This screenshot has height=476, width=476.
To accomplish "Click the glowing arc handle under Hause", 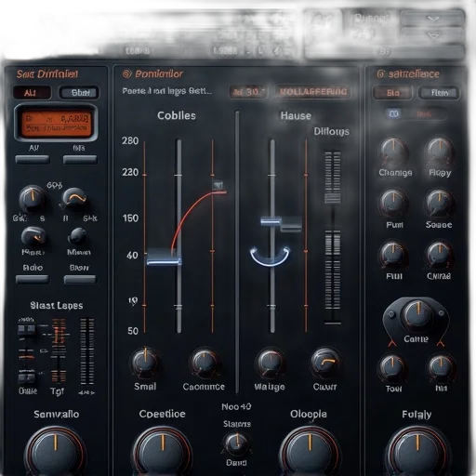I will [x=270, y=257].
